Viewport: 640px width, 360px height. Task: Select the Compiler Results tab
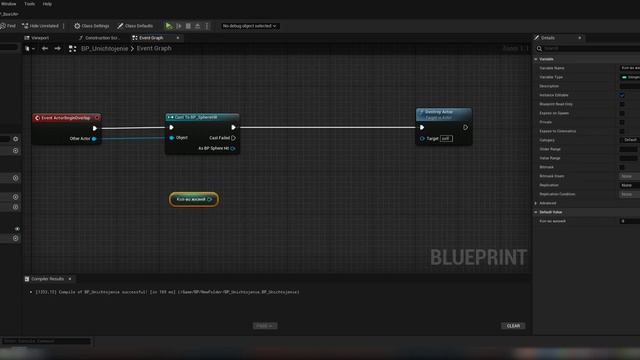coord(47,279)
